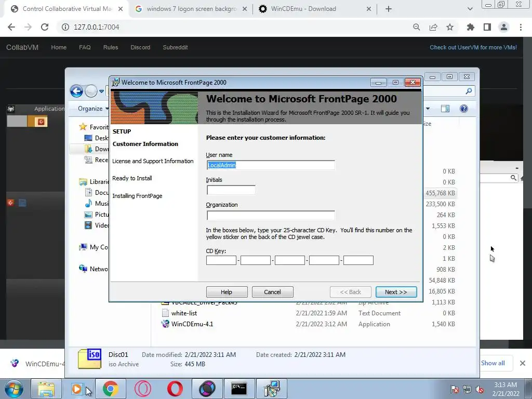This screenshot has height=399, width=532.
Task: Click the muted volume tray icon
Action: click(480, 389)
